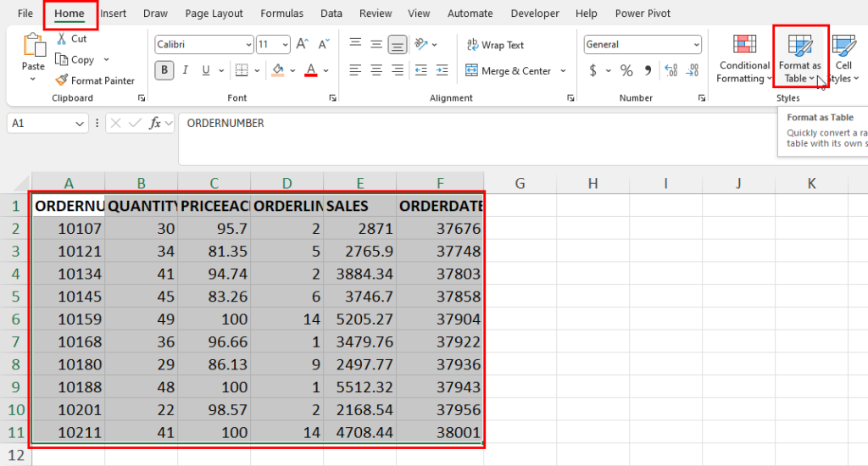Screen dimensions: 868x466
Task: Apply red font color with the A icon
Action: pyautogui.click(x=311, y=70)
